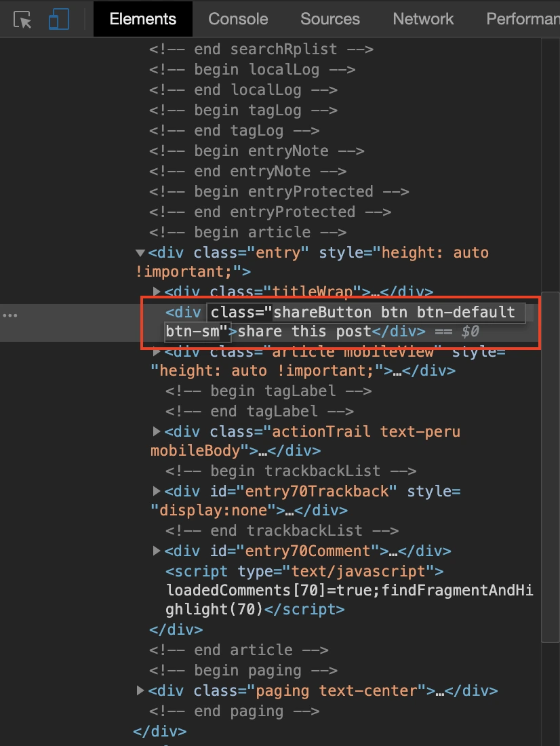The image size is (560, 746).
Task: Expand the entry70Trackback div node
Action: 157,490
